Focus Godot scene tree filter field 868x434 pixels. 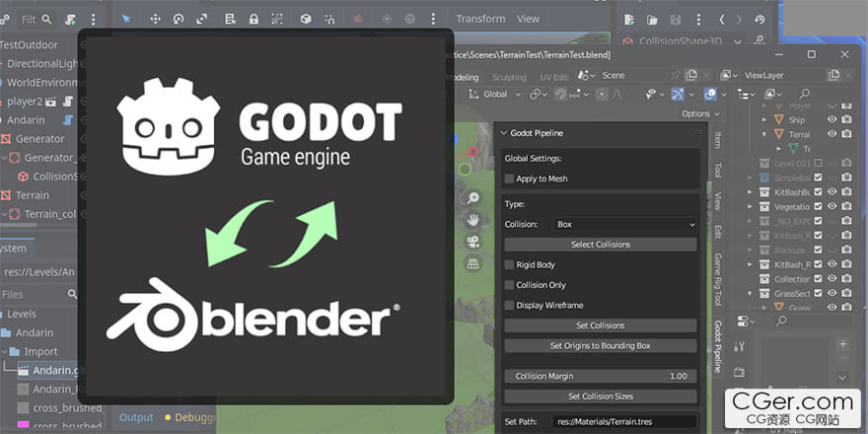(36, 20)
